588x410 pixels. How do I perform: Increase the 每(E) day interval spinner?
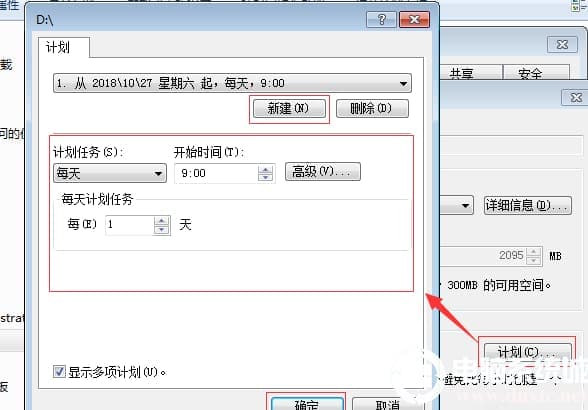161,221
